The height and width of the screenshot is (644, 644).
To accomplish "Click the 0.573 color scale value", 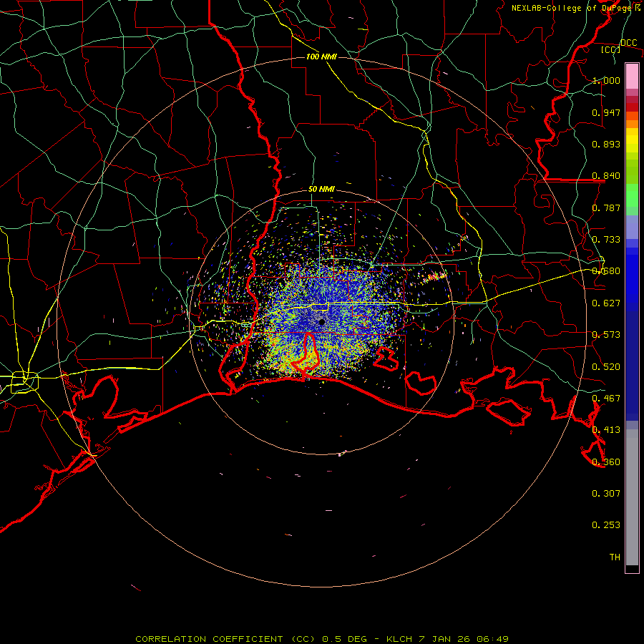I will [606, 335].
